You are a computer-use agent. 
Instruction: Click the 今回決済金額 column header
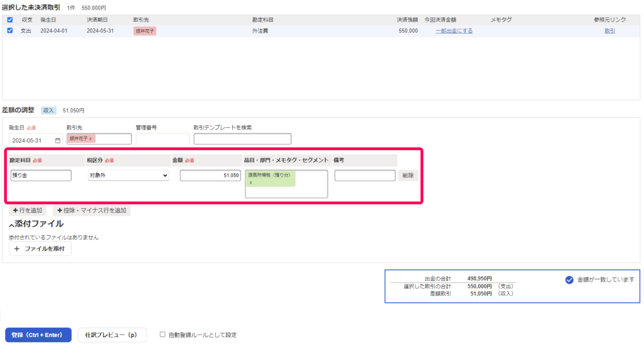coord(440,20)
